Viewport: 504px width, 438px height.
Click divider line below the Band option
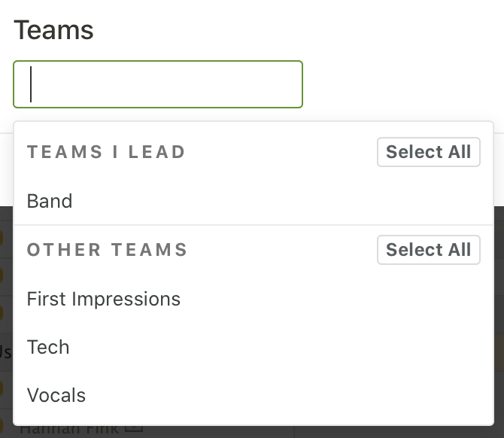tap(254, 225)
